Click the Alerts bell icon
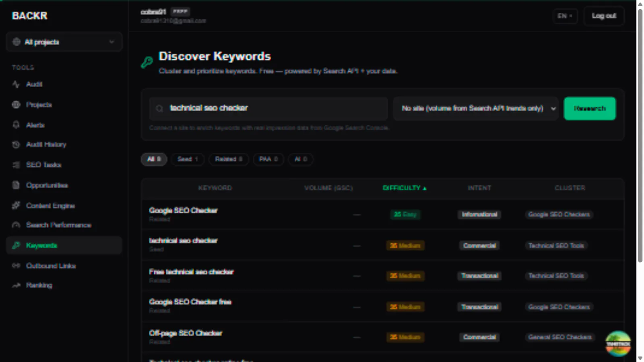This screenshot has width=644, height=362. [x=16, y=125]
